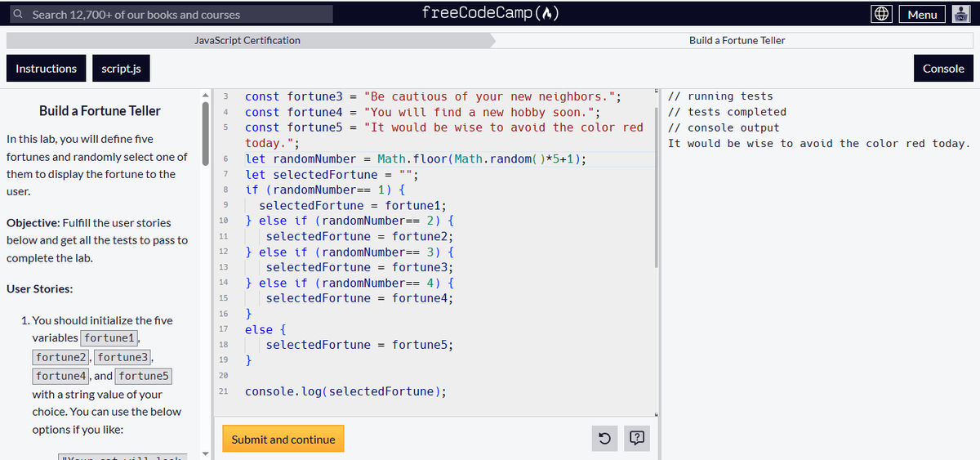The width and height of the screenshot is (980, 460).
Task: Click the '// running tests' console line
Action: coord(720,96)
